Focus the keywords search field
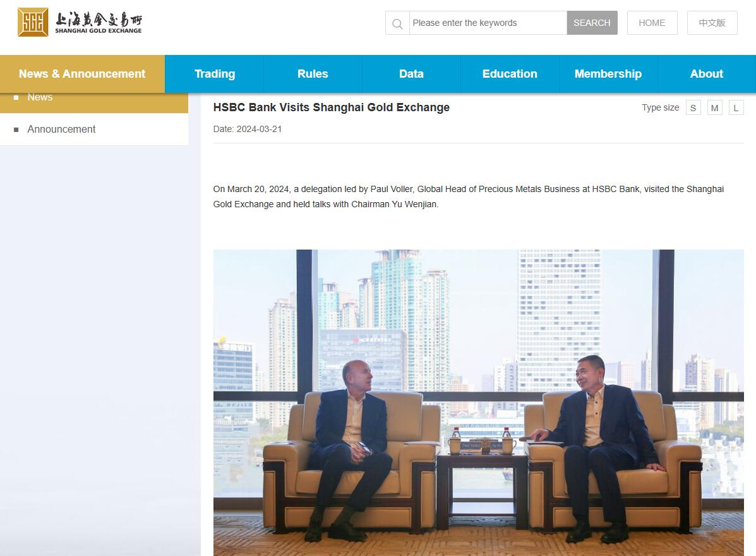This screenshot has height=556, width=756. 488,23
